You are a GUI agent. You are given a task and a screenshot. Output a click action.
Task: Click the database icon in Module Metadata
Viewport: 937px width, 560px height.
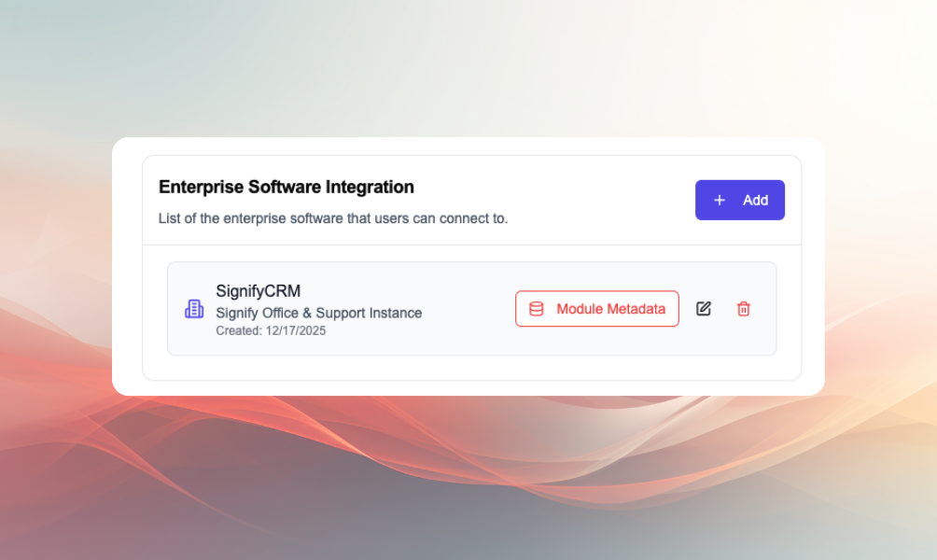click(537, 309)
